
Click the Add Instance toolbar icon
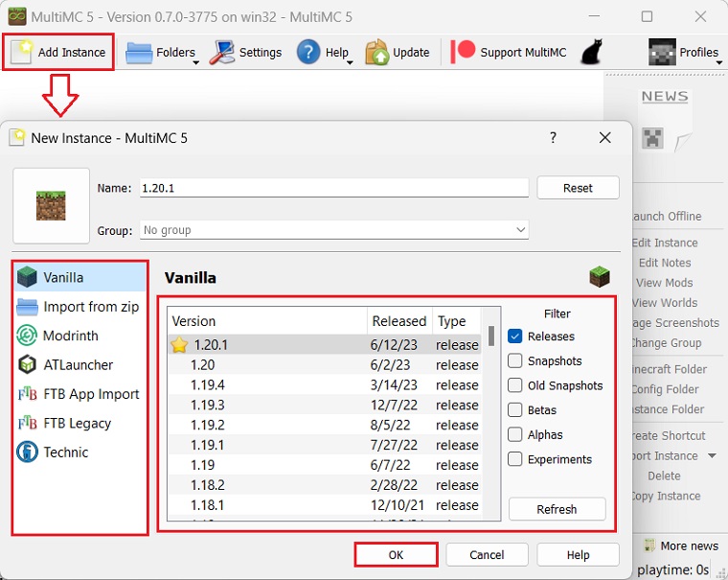coord(21,52)
